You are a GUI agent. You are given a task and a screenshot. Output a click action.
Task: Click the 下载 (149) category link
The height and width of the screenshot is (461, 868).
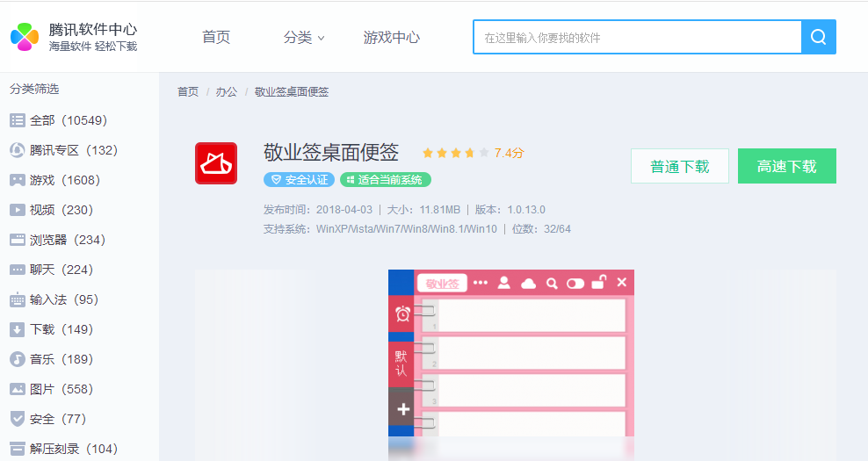pos(61,329)
